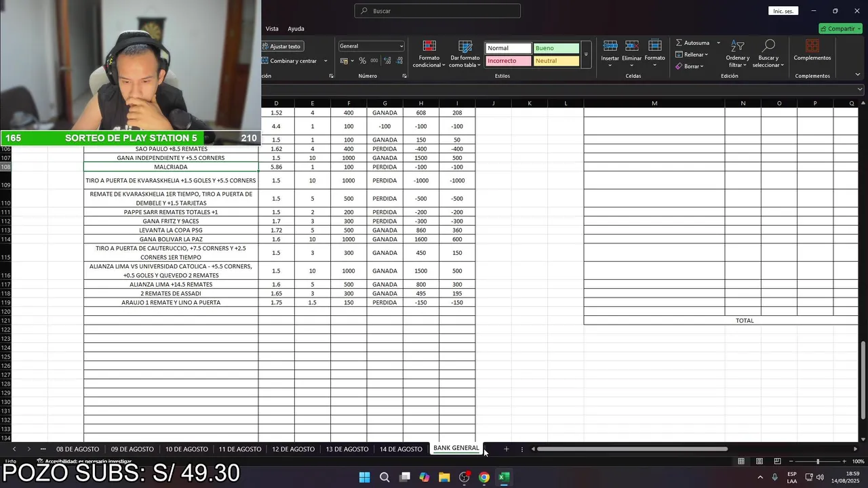This screenshot has width=868, height=488.
Task: Expand Combinar y centrar dropdown arrow
Action: click(325, 61)
